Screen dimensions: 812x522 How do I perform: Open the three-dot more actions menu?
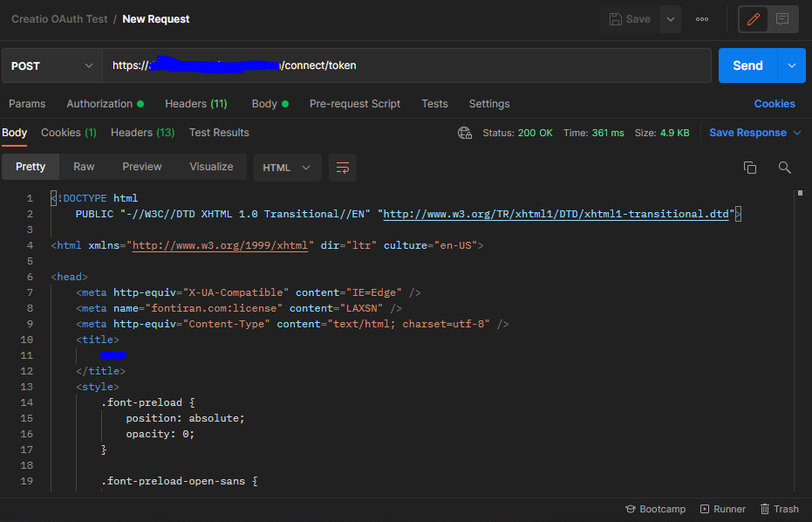[702, 20]
